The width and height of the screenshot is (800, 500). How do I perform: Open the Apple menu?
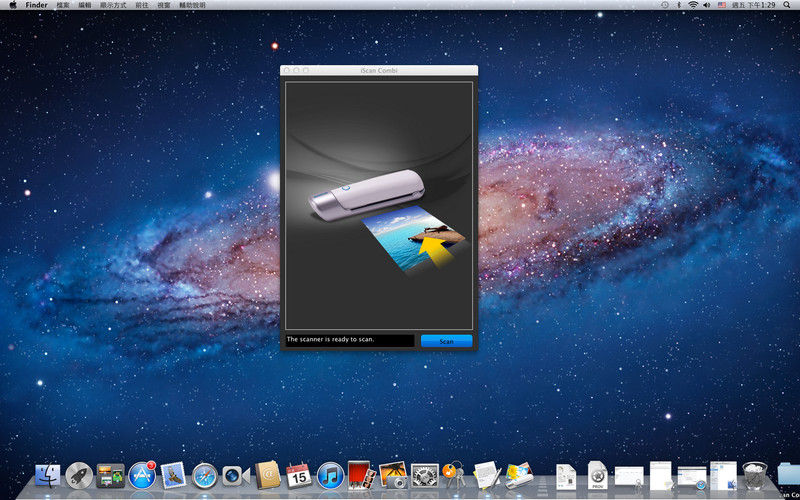pyautogui.click(x=13, y=5)
